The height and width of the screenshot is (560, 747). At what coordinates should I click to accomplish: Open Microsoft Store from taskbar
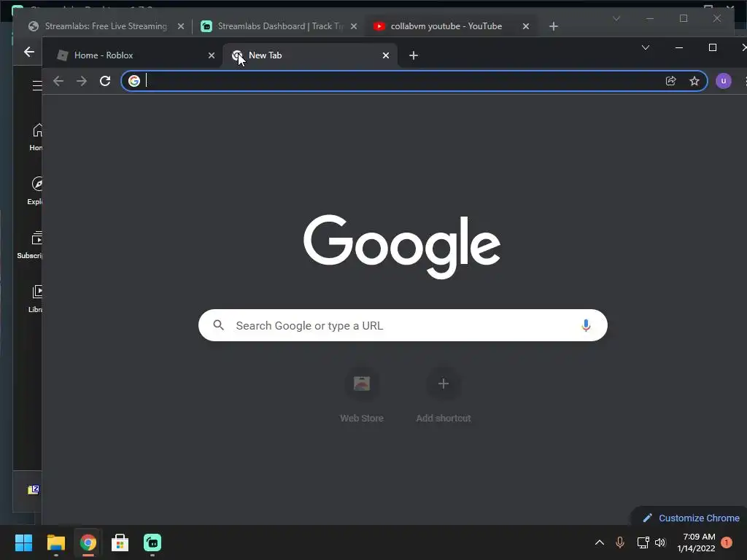(120, 542)
